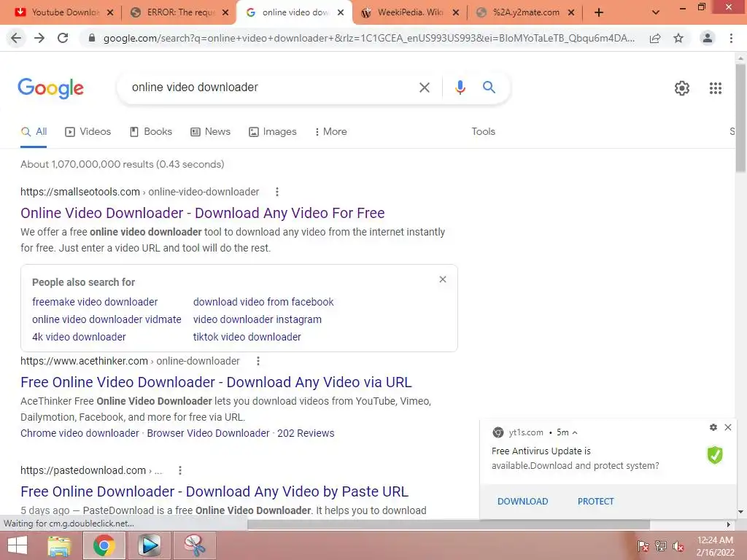Image resolution: width=747 pixels, height=560 pixels.
Task: Bookmark this tab with star icon
Action: tap(678, 39)
